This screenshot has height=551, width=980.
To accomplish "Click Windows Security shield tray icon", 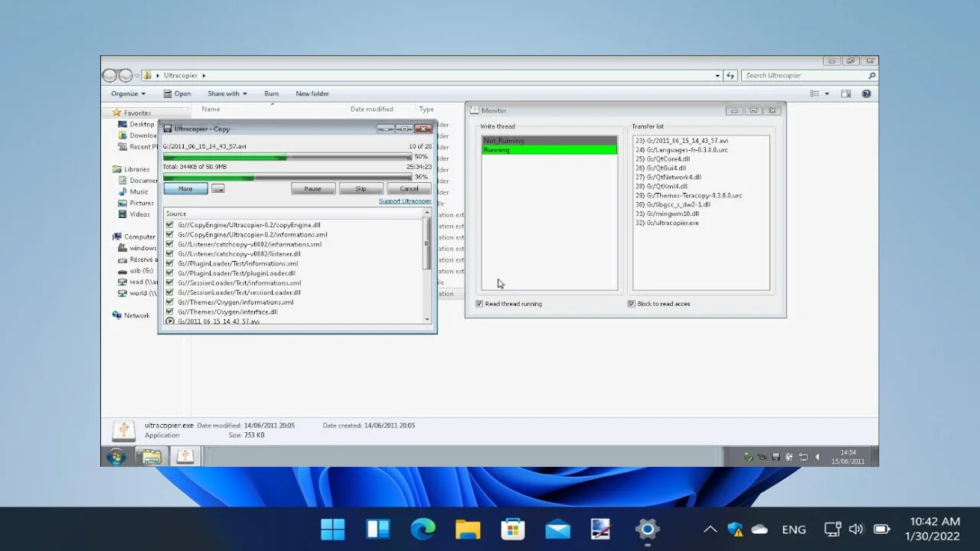I will pos(735,529).
